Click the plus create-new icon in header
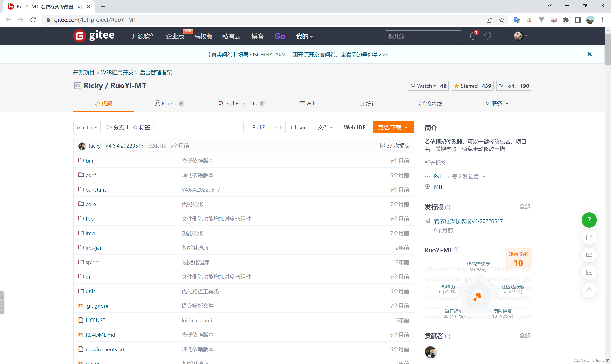Screen dimensions: 611x364 (x=503, y=36)
